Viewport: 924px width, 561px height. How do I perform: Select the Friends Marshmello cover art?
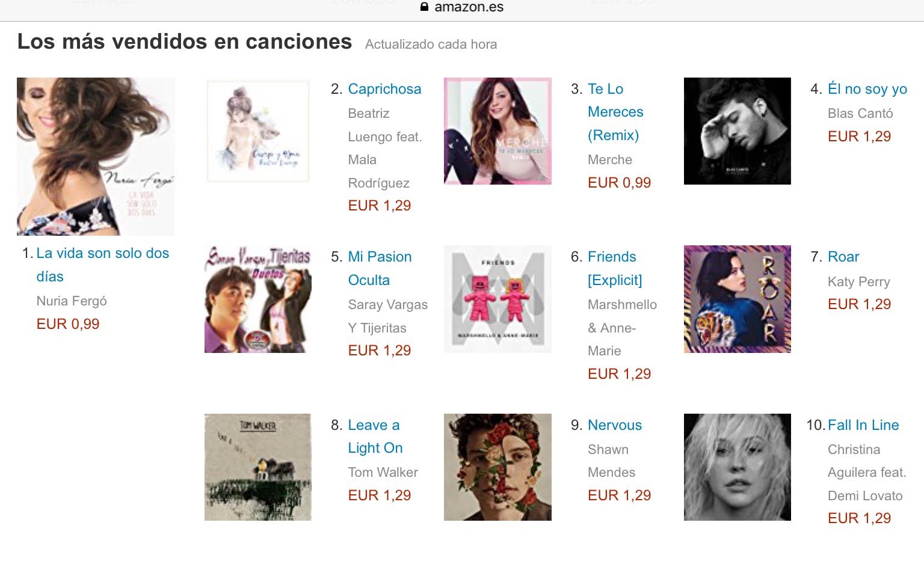coord(497,299)
